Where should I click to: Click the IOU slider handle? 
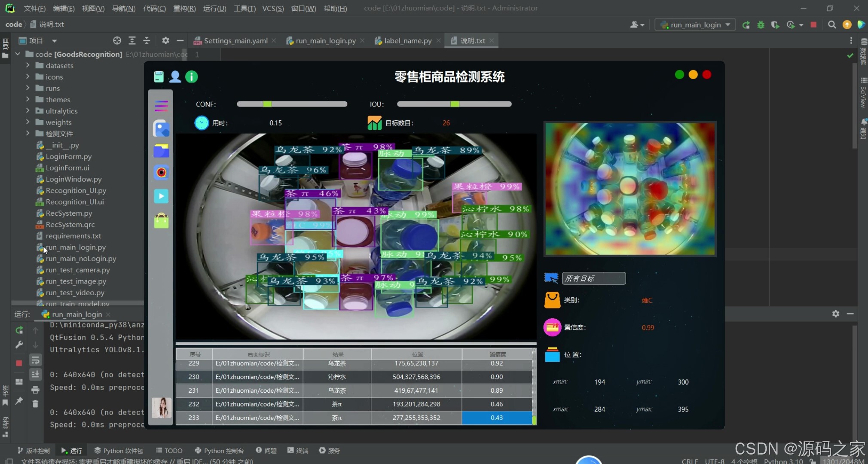[455, 104]
